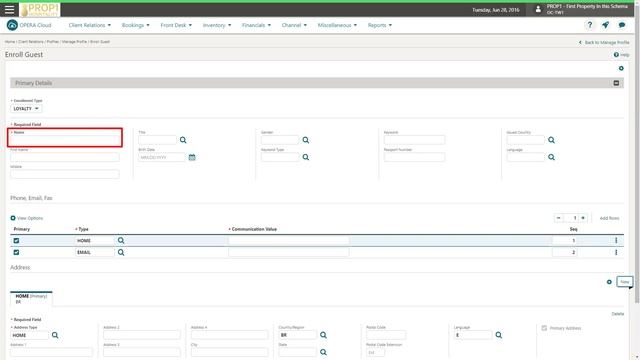Click the Birth Date text field
This screenshot has width=640, height=360.
[x=162, y=157]
